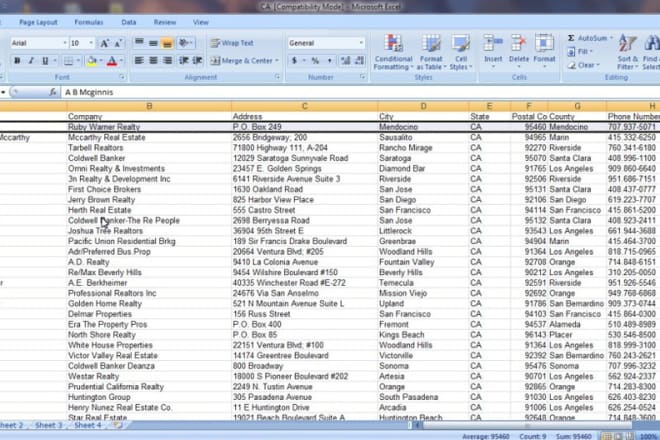Select column D header
660x440 pixels.
(x=423, y=106)
